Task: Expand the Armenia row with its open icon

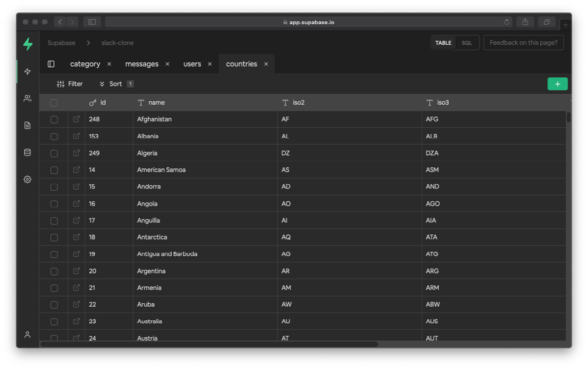Action: tap(76, 288)
